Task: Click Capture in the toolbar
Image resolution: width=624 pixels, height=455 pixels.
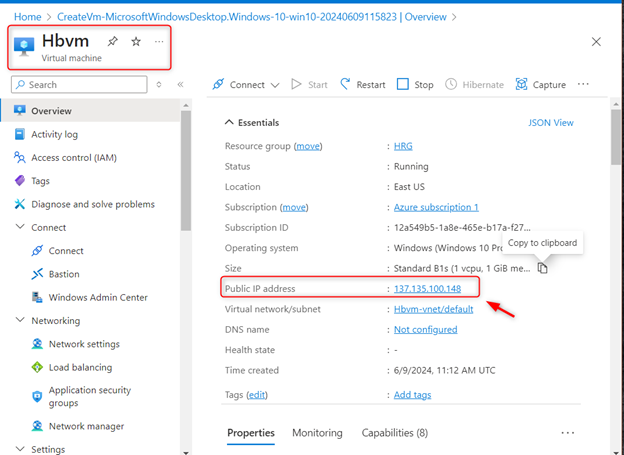Action: [x=540, y=85]
